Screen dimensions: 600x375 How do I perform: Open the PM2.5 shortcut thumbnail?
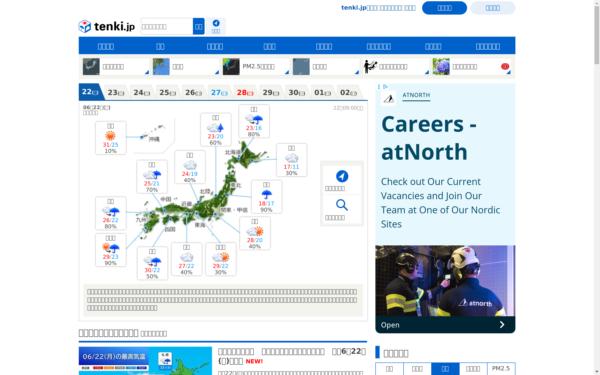231,67
